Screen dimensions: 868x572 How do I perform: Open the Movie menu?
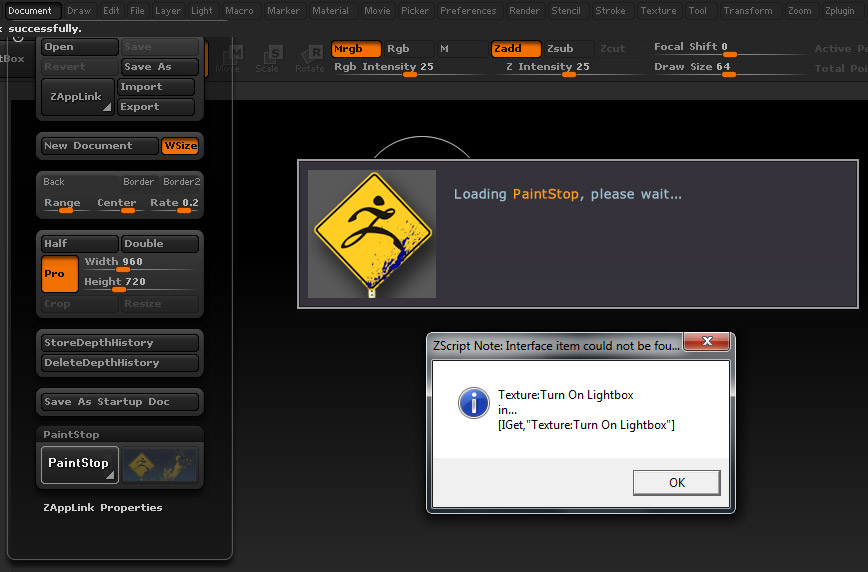point(377,11)
